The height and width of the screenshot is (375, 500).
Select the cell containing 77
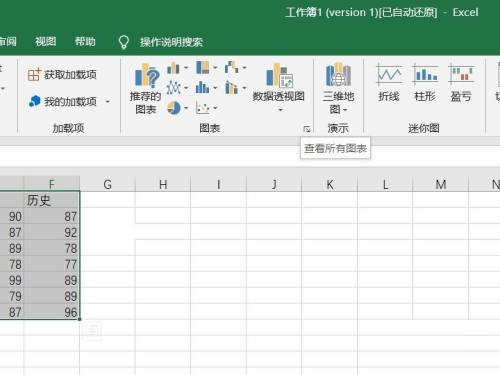[x=52, y=264]
